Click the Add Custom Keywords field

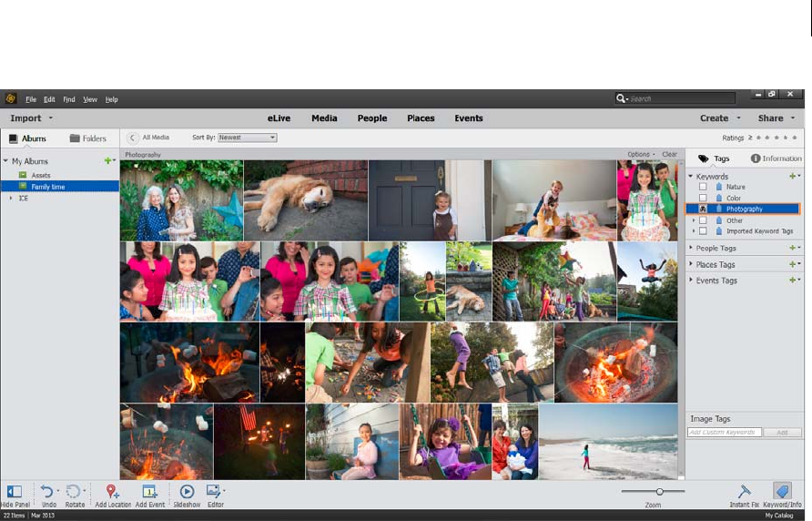pos(724,432)
